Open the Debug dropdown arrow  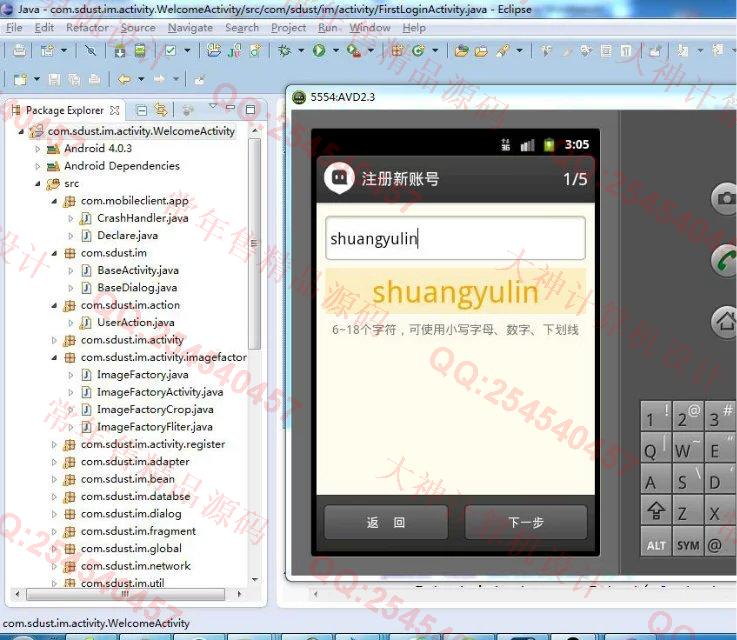pos(301,50)
